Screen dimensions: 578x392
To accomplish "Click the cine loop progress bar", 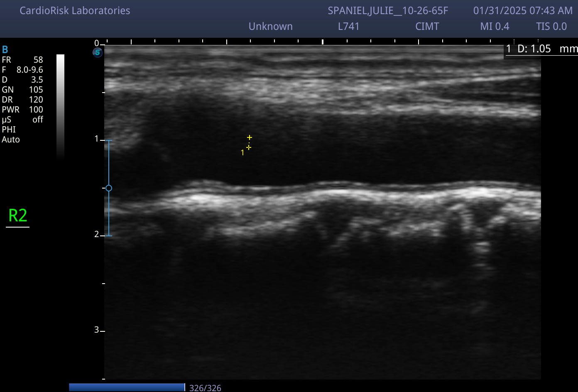I will point(127,387).
